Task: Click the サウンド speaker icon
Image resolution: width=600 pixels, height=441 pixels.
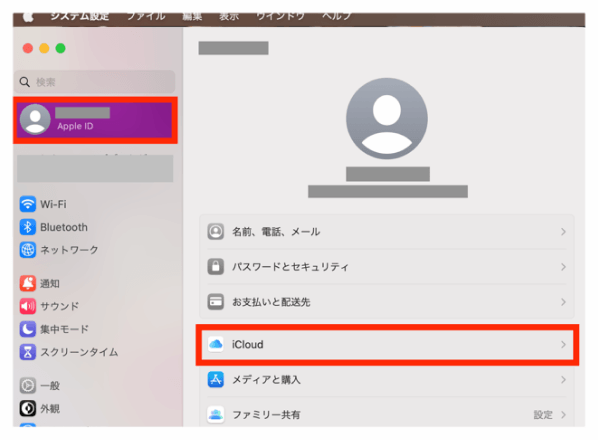Action: point(28,306)
